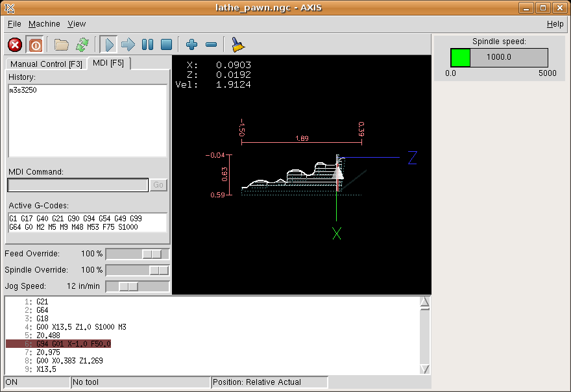This screenshot has width=571, height=392.
Task: Zoom in the preview with plus icon
Action: pos(191,45)
